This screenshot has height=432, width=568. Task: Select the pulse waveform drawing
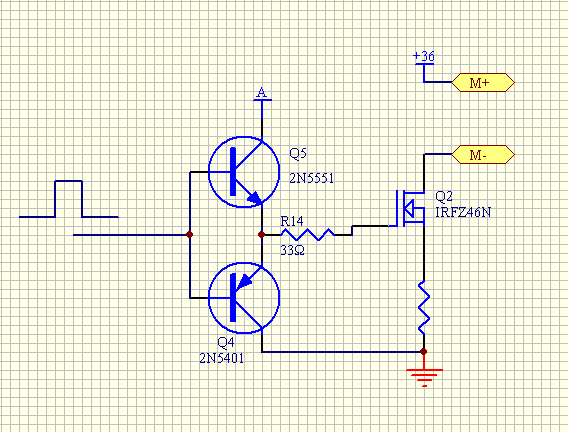click(68, 199)
